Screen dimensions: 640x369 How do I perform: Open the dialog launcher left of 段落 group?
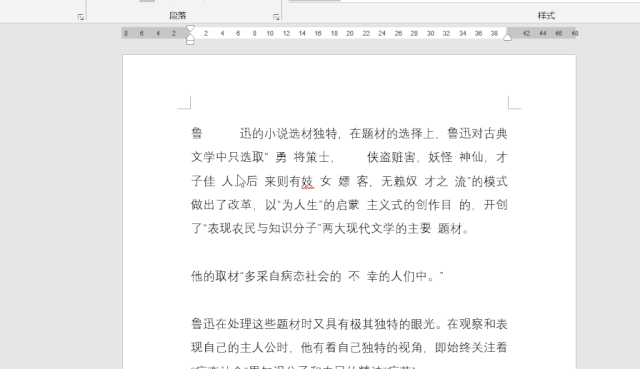tap(81, 17)
